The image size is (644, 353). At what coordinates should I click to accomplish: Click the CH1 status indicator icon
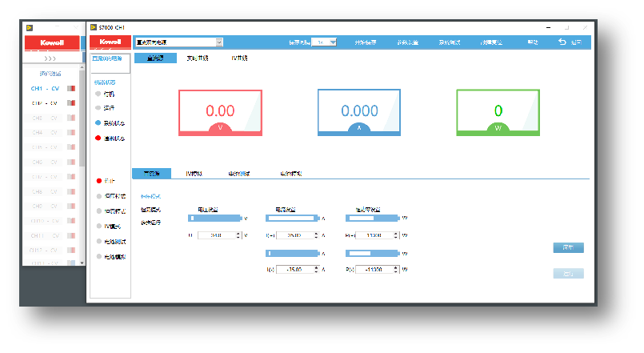[x=70, y=88]
